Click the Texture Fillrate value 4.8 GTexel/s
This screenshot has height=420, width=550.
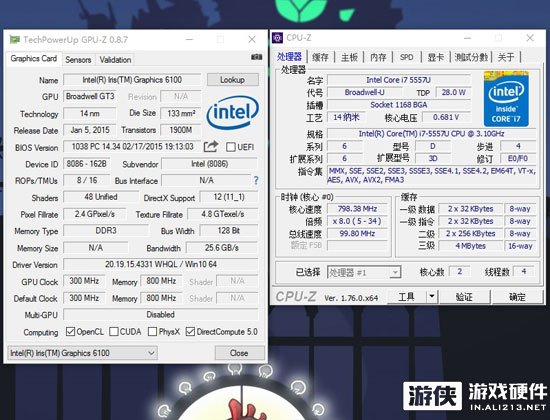pos(223,214)
